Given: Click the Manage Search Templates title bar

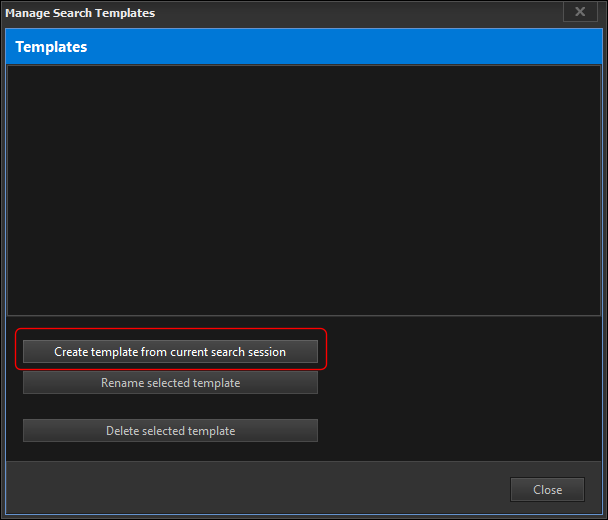Looking at the screenshot, I should 300,13.
